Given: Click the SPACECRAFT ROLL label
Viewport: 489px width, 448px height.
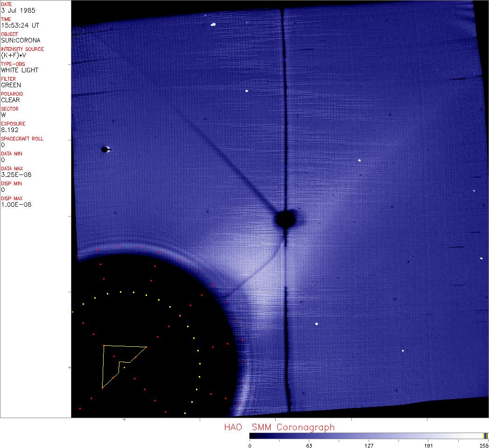Looking at the screenshot, I should click(x=22, y=139).
